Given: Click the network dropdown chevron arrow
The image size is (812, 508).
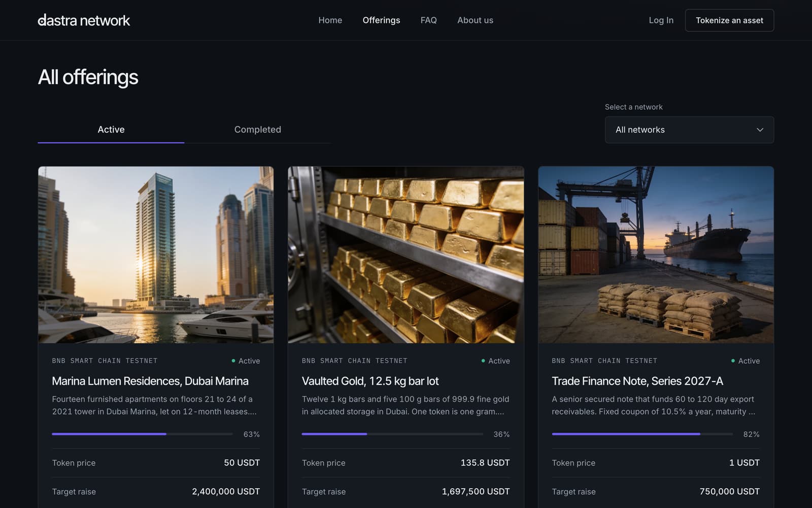Looking at the screenshot, I should point(760,130).
